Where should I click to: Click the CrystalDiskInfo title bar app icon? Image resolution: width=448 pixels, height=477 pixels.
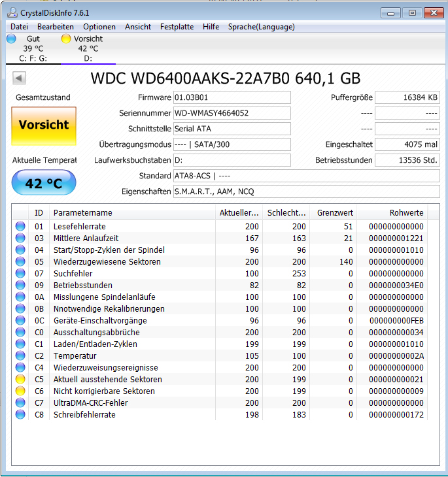[12, 13]
